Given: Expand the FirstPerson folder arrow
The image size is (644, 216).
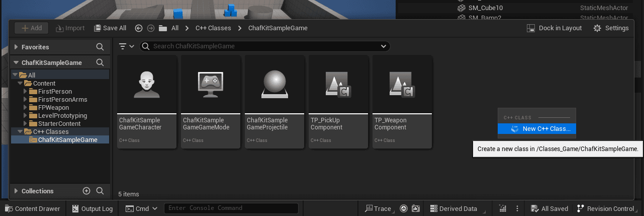Looking at the screenshot, I should [x=25, y=91].
